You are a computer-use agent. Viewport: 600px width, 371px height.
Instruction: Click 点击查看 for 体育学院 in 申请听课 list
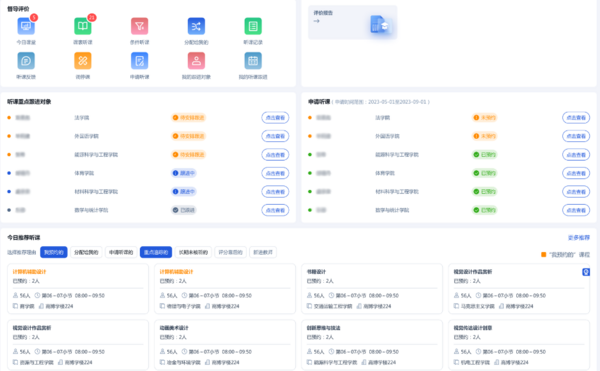576,173
